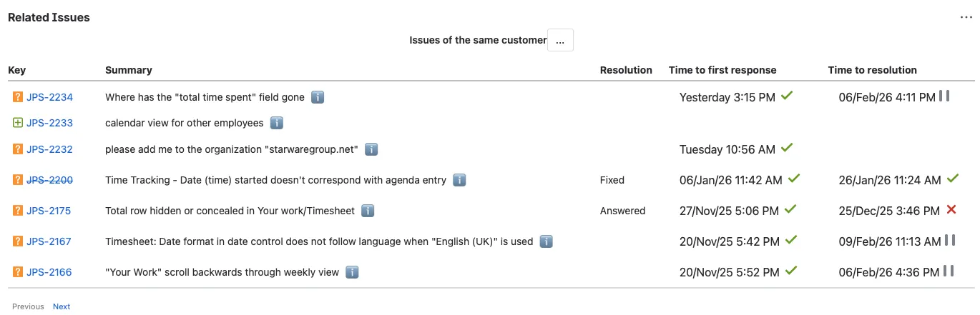
Task: Open the Related Issues panel more menu
Action: [967, 17]
